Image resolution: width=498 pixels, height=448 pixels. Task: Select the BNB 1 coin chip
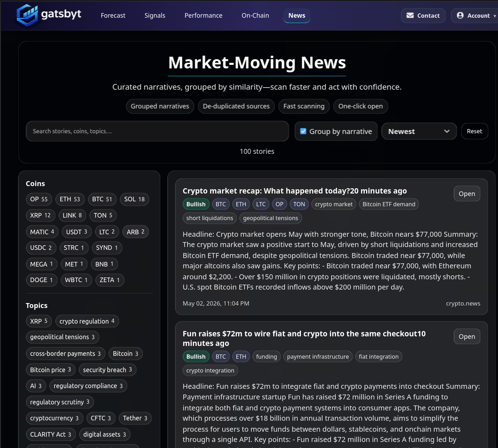coord(105,264)
